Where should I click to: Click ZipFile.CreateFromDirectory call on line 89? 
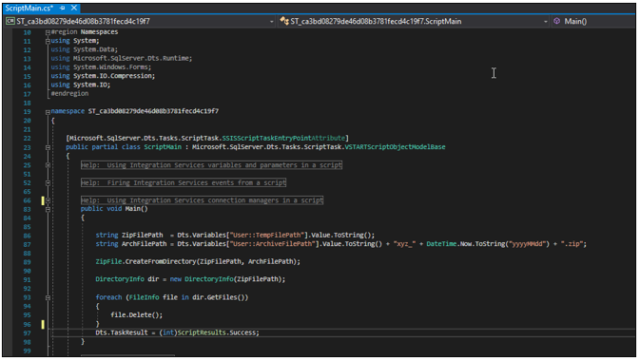click(198, 262)
